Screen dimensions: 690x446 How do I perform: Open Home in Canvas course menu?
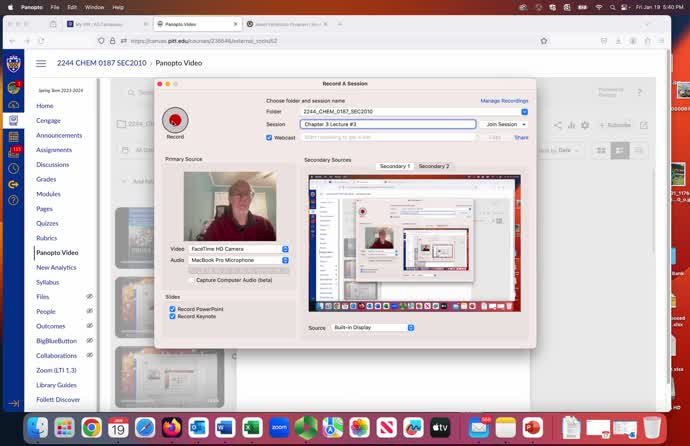point(45,106)
